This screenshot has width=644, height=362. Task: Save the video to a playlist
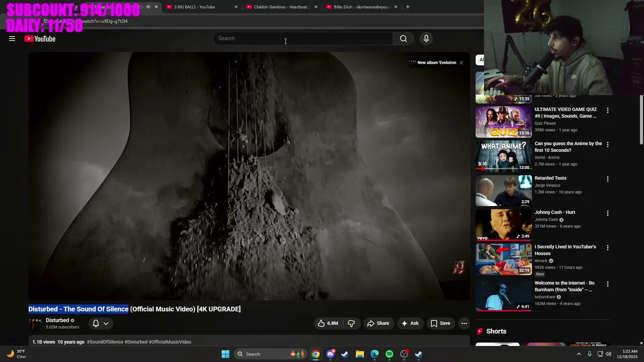(440, 323)
